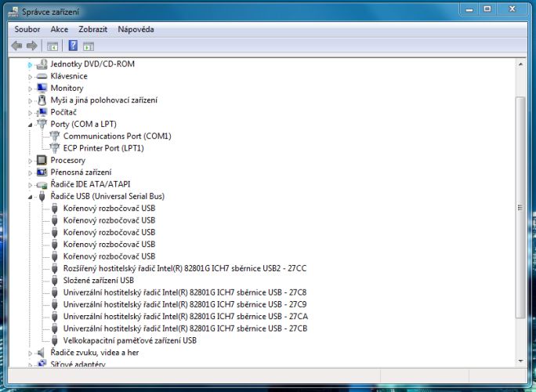This screenshot has height=392, width=536.
Task: Minimize the Správce zařízení window
Action: pos(469,9)
